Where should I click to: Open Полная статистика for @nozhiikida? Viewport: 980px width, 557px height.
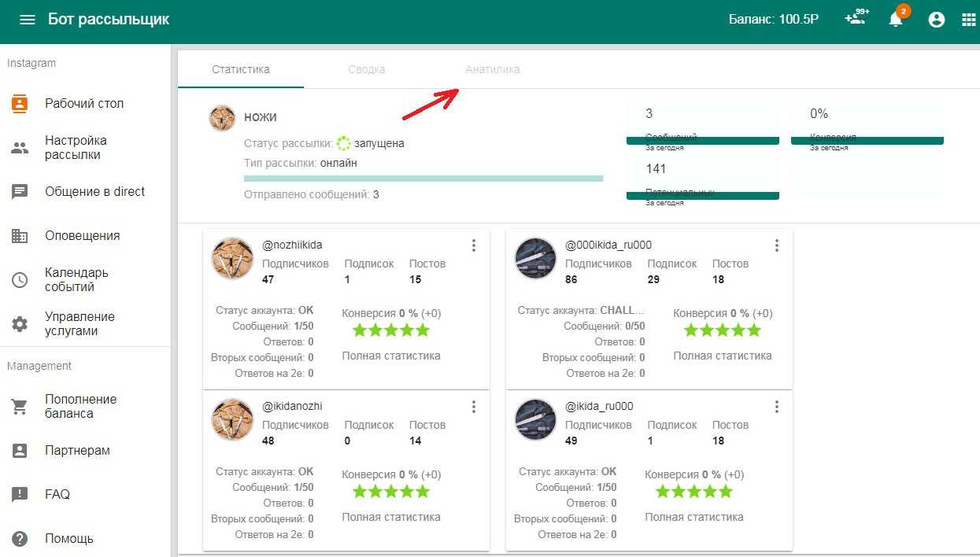(391, 356)
